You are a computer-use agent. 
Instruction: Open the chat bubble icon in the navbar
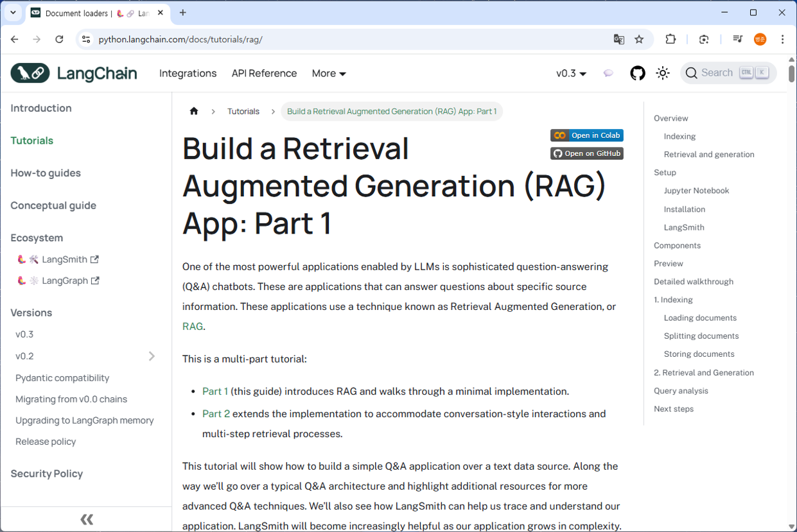coord(608,73)
